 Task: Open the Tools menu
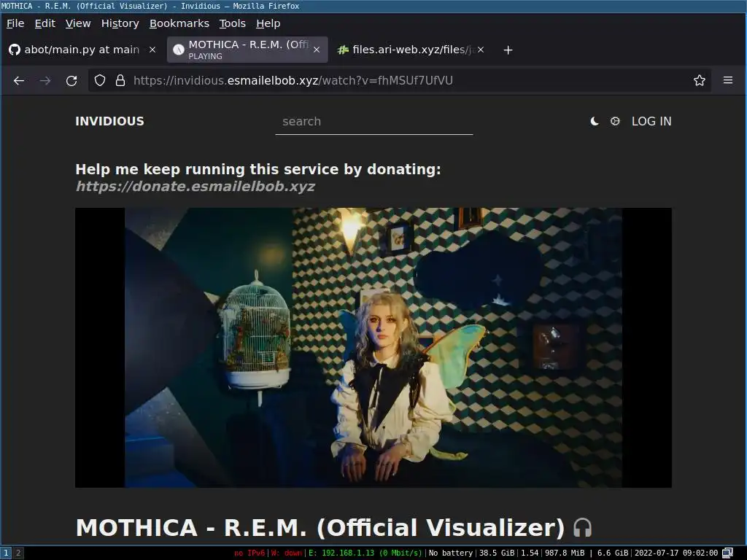233,23
